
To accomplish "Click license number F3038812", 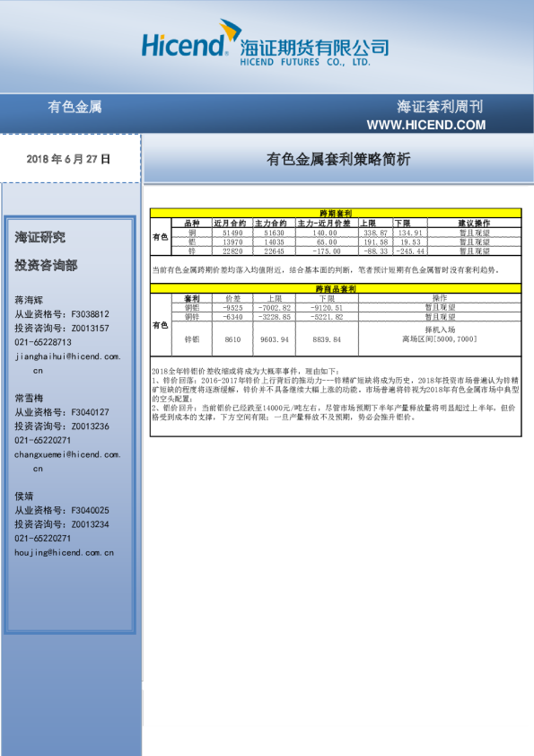I will point(90,314).
